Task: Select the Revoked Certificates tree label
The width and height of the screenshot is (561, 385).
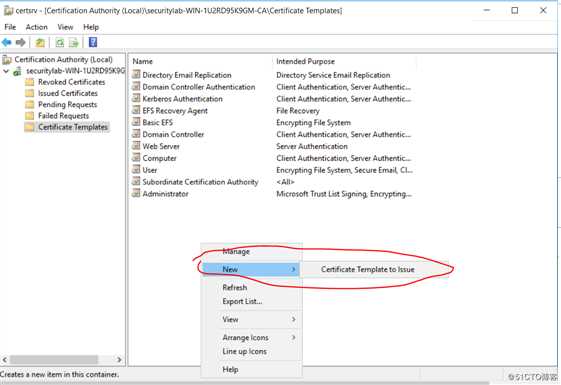Action: (x=72, y=82)
